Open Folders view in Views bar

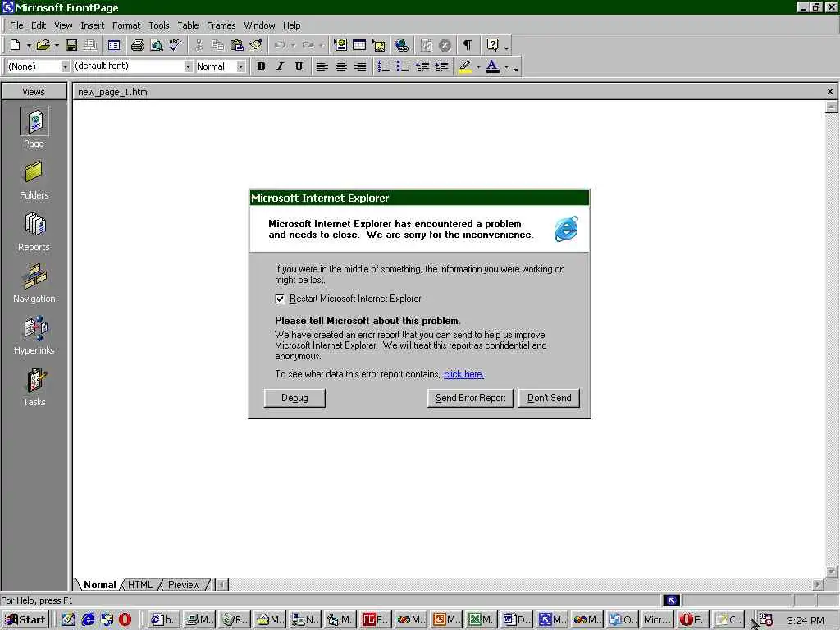point(34,180)
